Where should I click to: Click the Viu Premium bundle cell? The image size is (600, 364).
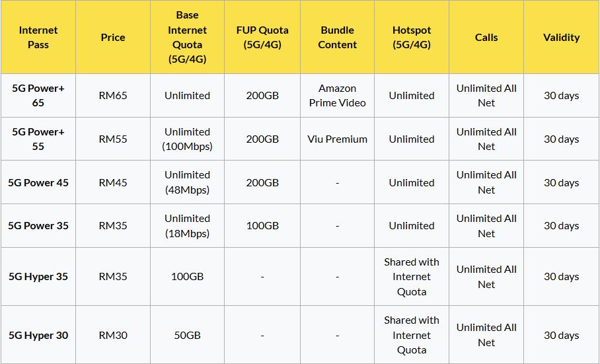click(337, 139)
